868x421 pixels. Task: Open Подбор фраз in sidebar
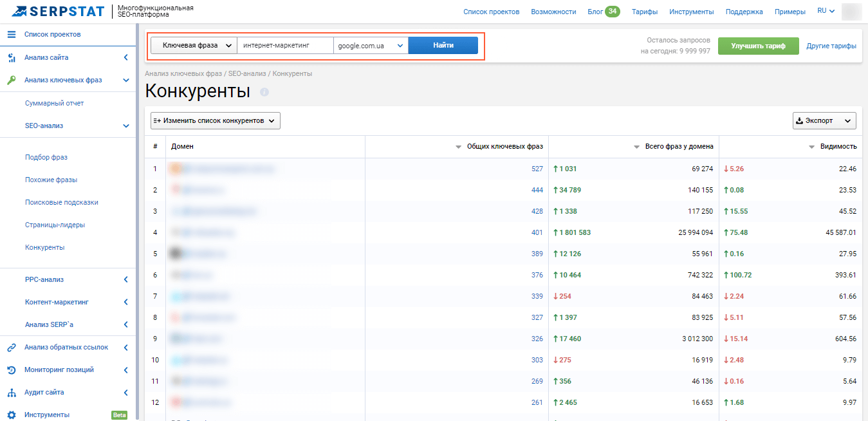click(46, 158)
